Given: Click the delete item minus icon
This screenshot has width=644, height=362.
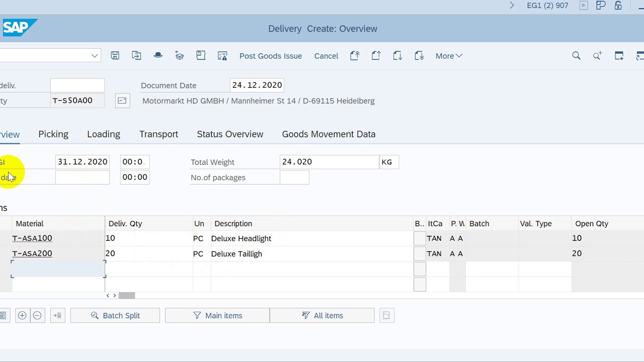Looking at the screenshot, I should 37,315.
